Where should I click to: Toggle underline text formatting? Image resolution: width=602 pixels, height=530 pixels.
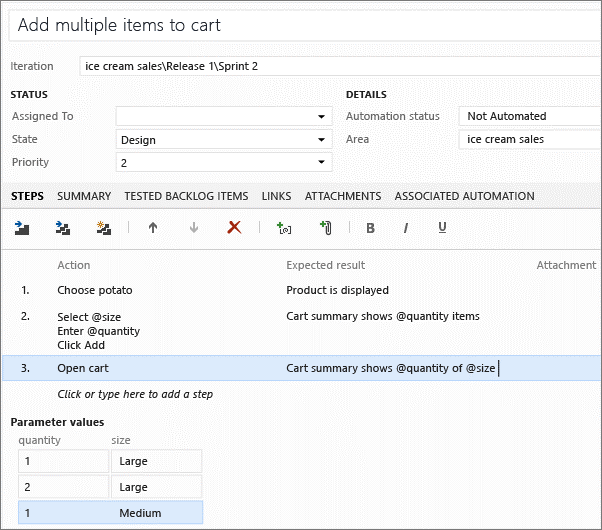(442, 228)
